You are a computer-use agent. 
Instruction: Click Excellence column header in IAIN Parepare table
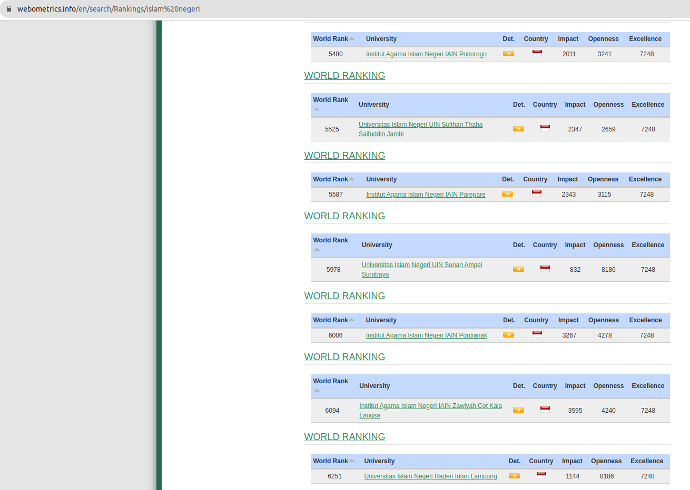click(x=645, y=179)
